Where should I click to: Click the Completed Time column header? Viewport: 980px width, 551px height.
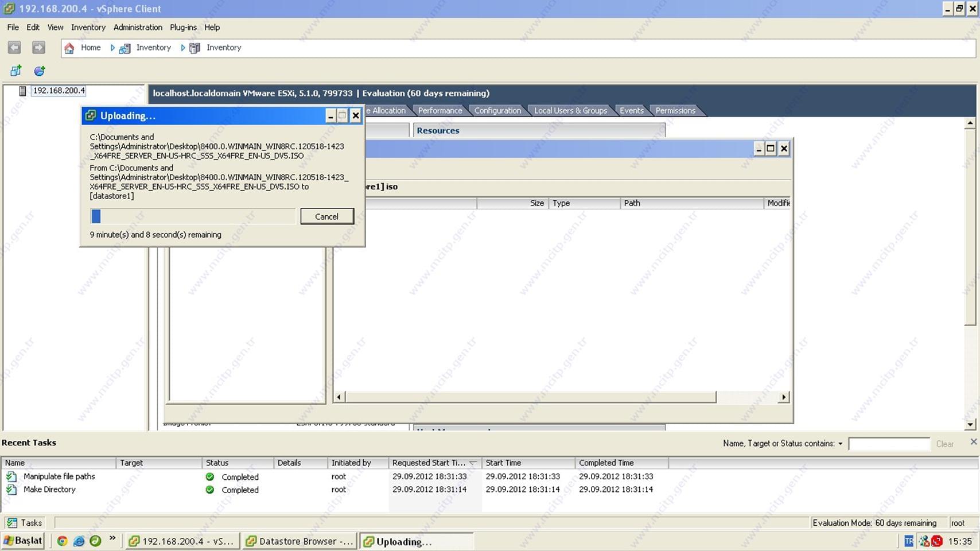(x=621, y=463)
